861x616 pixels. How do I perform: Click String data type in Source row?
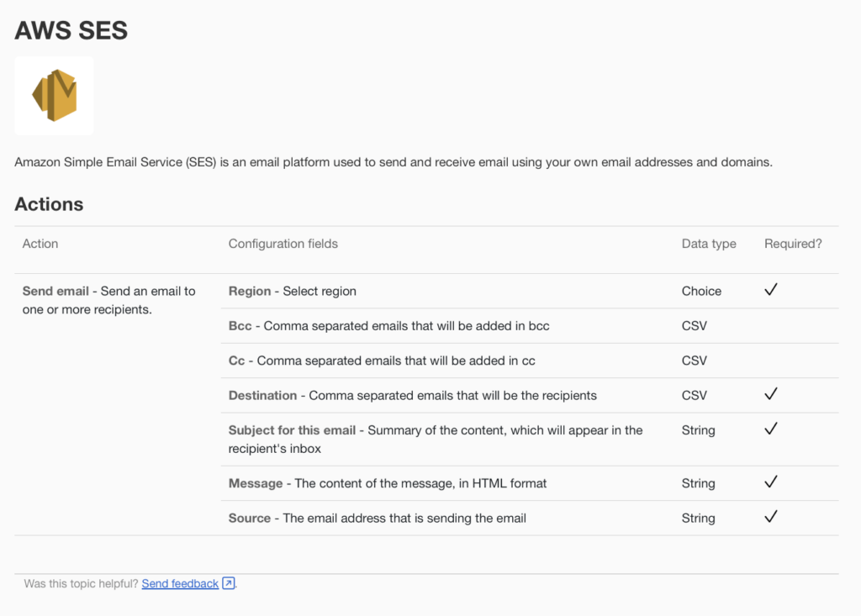point(698,519)
